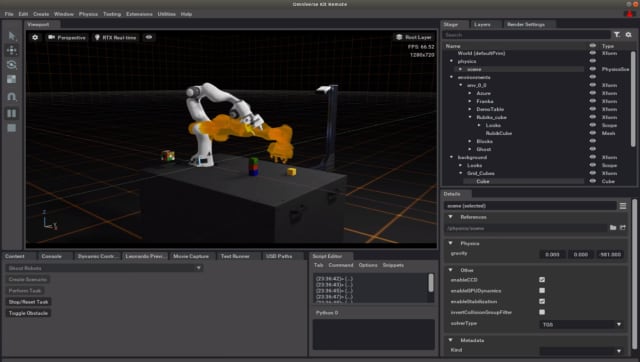The image size is (640, 362).
Task: Click the Stage search field
Action: [x=527, y=35]
